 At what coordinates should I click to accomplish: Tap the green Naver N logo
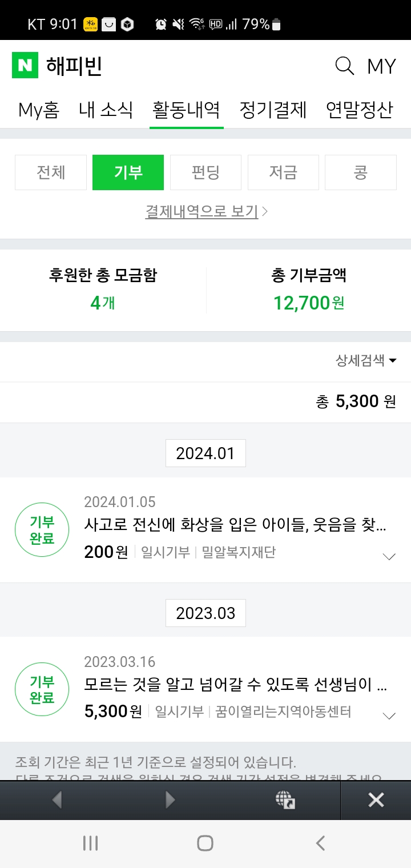(x=25, y=66)
